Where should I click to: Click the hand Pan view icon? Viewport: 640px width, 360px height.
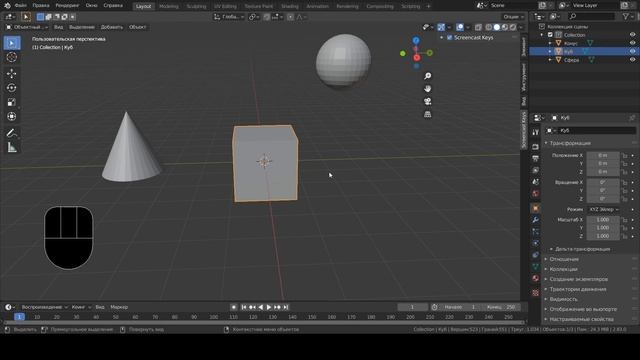click(427, 89)
